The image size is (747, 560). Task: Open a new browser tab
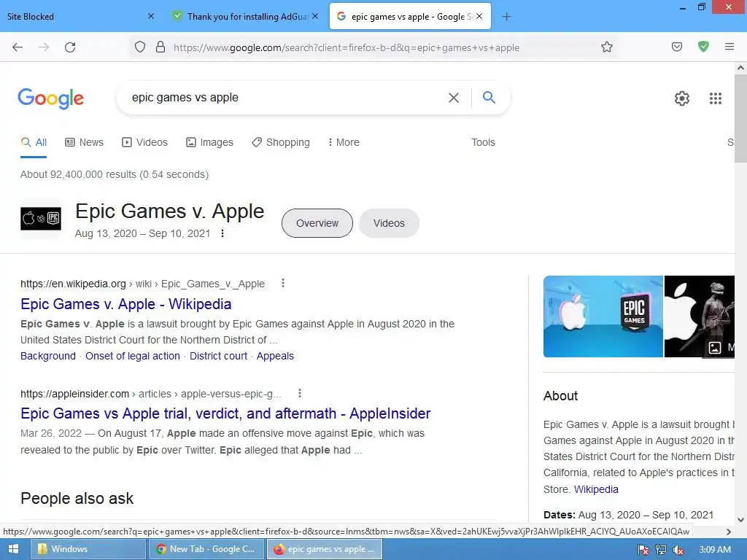click(506, 17)
